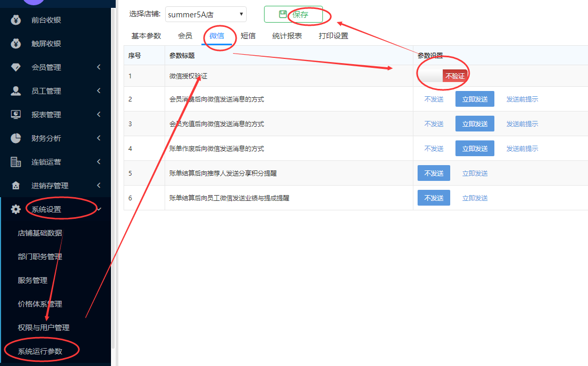Toggle the 微信授权验证 switch showing 不验证
Image resolution: width=588 pixels, height=366 pixels.
(442, 76)
